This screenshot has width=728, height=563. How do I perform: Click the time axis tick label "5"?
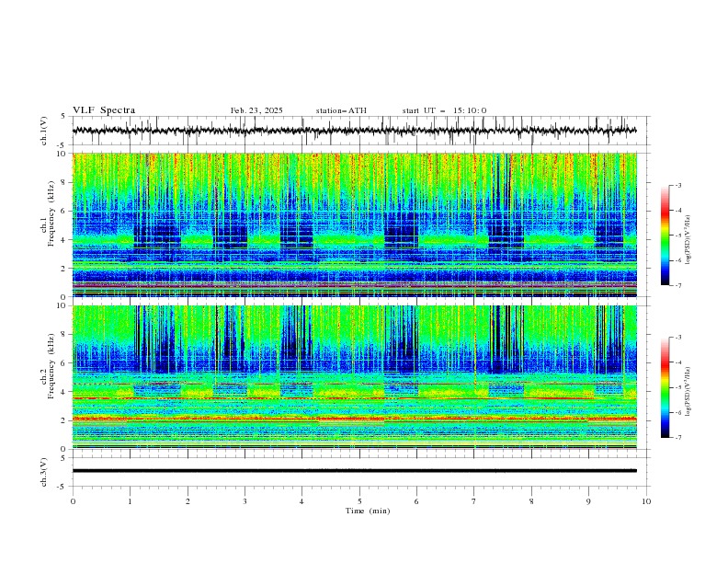[359, 501]
